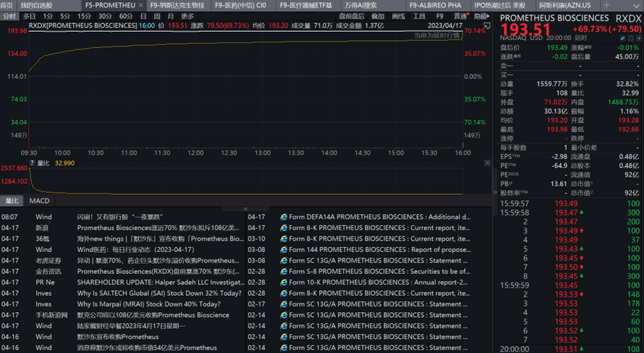
Task: Click the PB 13.61 value
Action: 559,184
